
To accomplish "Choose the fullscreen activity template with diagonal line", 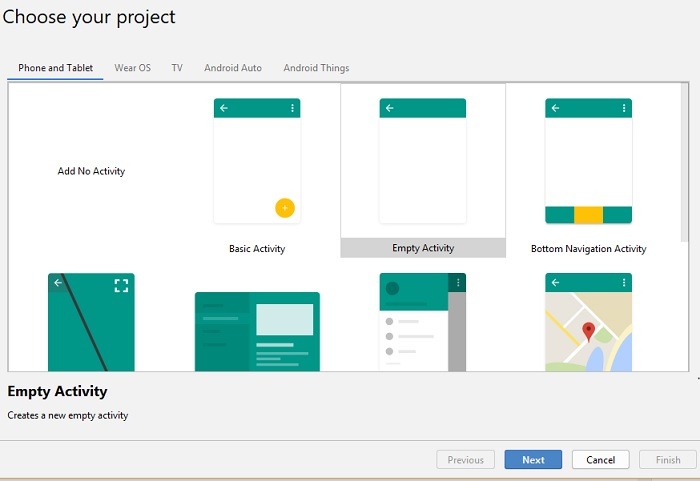I will (x=91, y=322).
